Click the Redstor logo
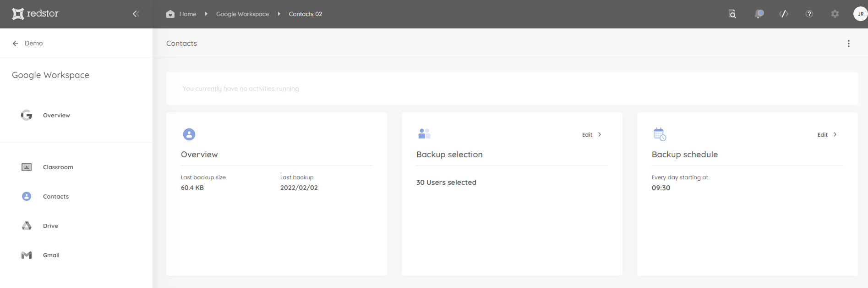The image size is (868, 288). pos(36,14)
